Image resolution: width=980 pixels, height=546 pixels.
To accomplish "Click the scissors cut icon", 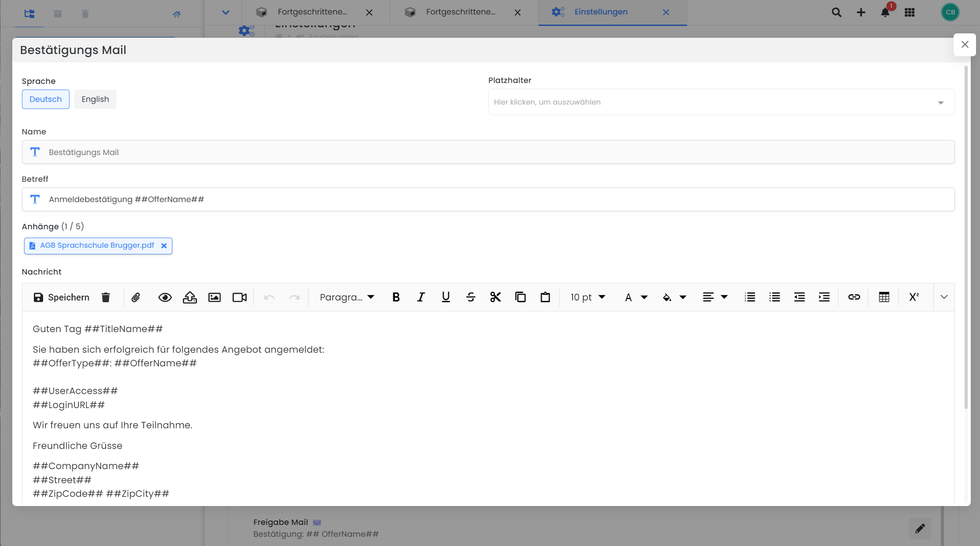I will click(495, 297).
